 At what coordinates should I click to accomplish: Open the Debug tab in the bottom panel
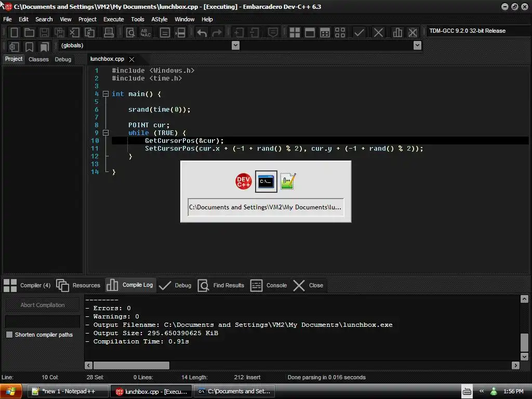(175, 285)
